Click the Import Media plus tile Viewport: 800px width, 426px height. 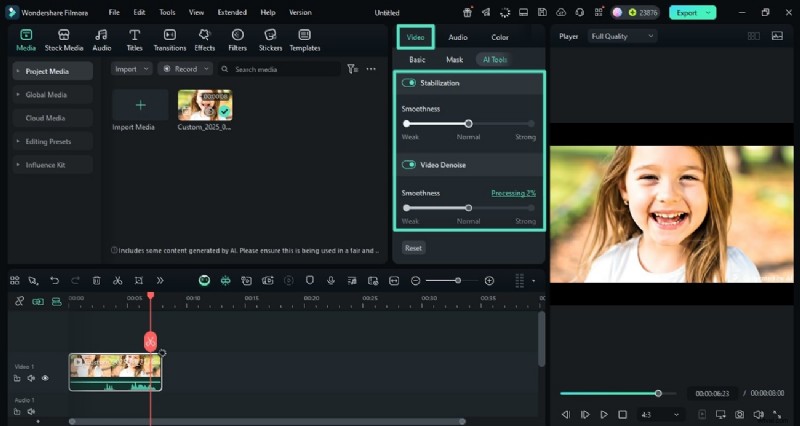(x=140, y=105)
